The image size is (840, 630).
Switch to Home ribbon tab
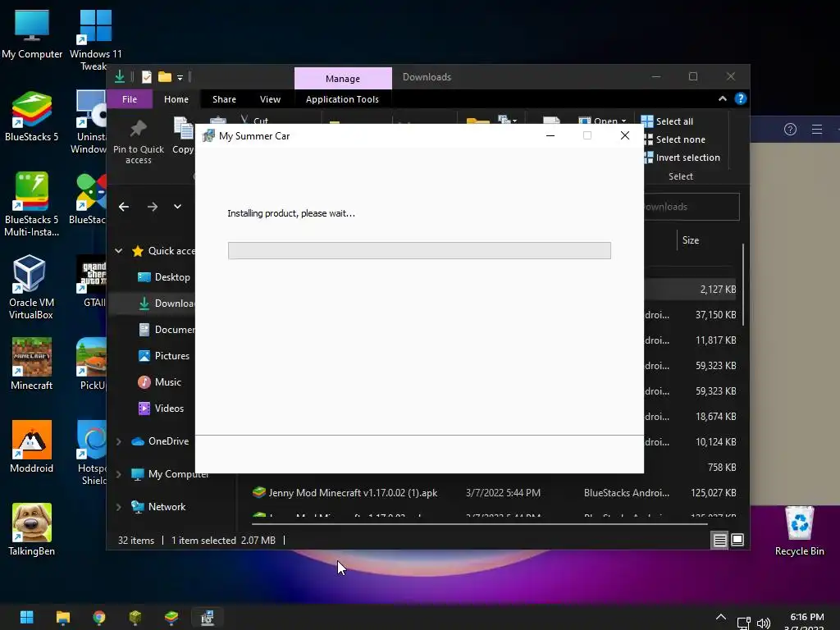176,99
